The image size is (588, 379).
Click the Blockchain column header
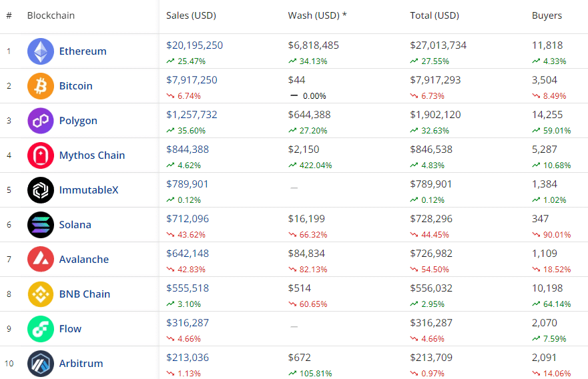click(x=51, y=15)
